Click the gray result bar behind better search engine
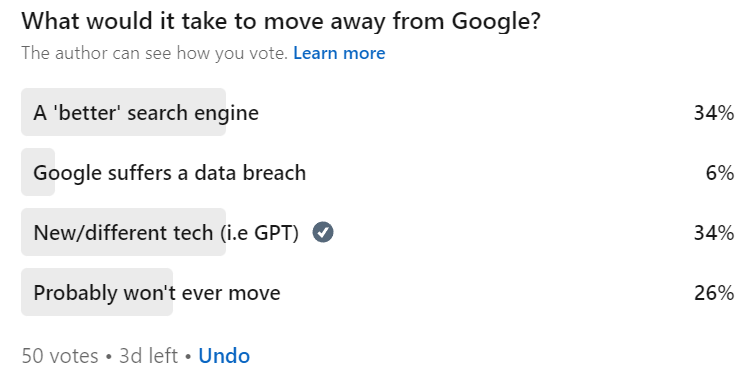 [x=123, y=112]
